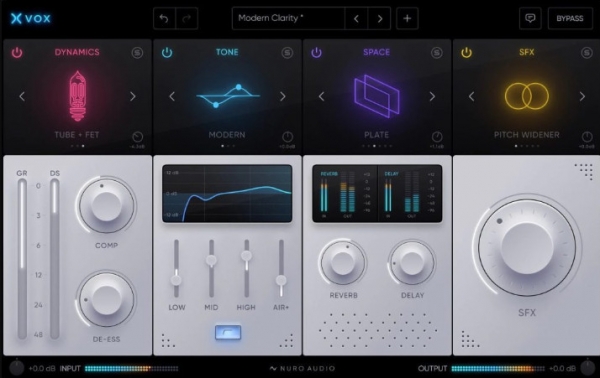Save a new preset with plus button
Screen dimensions: 600x378
[x=407, y=18]
